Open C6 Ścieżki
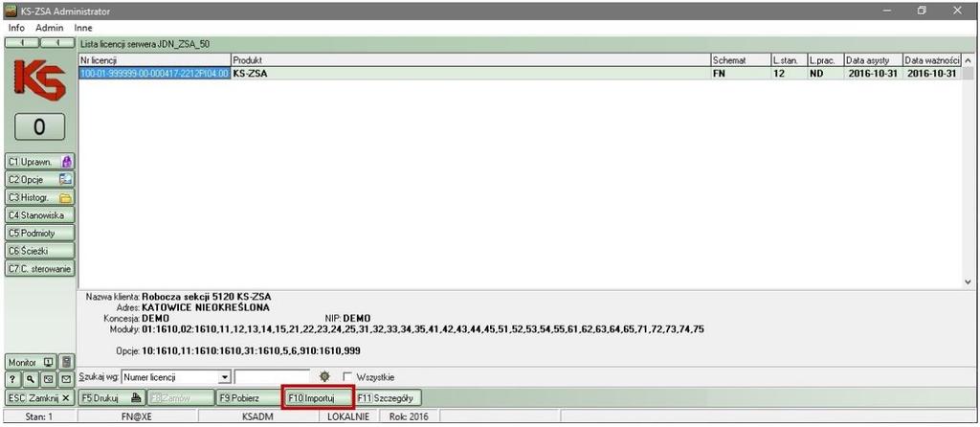Image resolution: width=980 pixels, height=427 pixels. [x=39, y=251]
